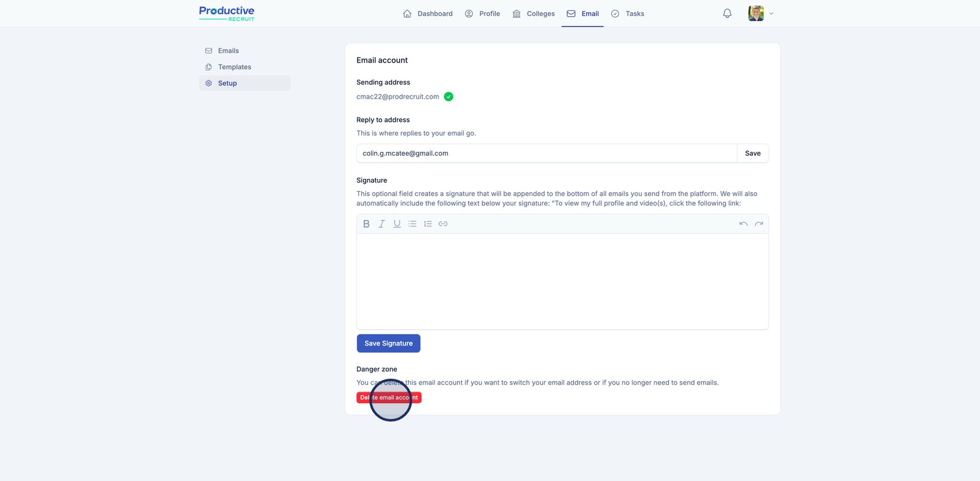This screenshot has width=980, height=481.
Task: Click the Email account heading
Action: tap(382, 60)
